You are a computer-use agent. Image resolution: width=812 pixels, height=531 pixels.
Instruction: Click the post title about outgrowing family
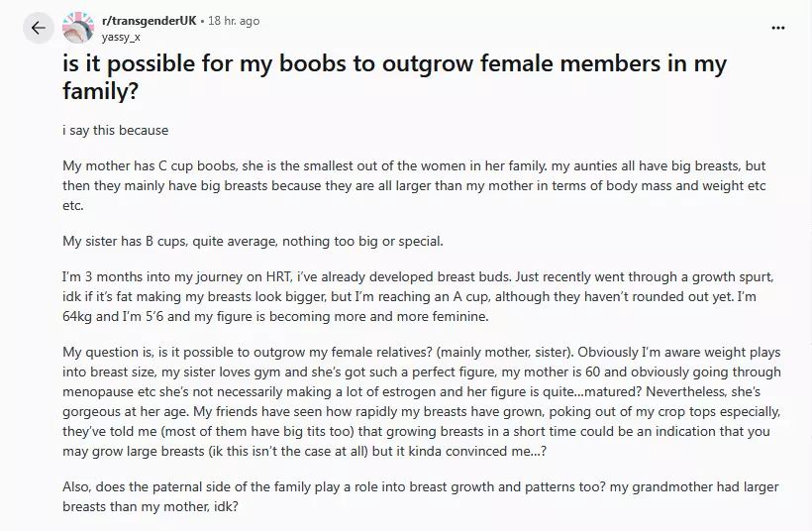[394, 79]
